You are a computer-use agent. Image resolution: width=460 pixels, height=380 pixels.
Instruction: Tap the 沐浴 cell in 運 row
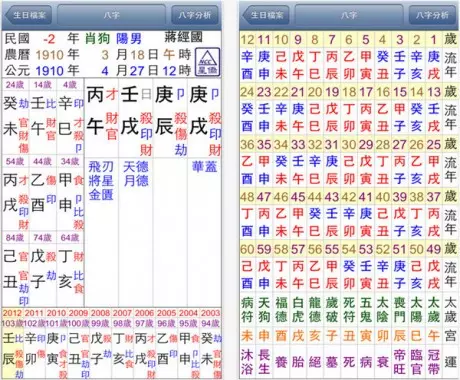click(247, 362)
